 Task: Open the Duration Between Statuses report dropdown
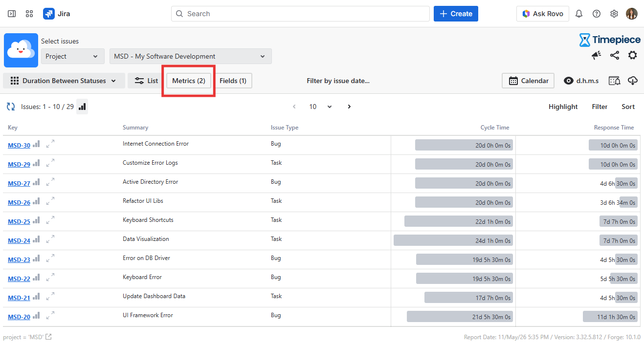[64, 81]
